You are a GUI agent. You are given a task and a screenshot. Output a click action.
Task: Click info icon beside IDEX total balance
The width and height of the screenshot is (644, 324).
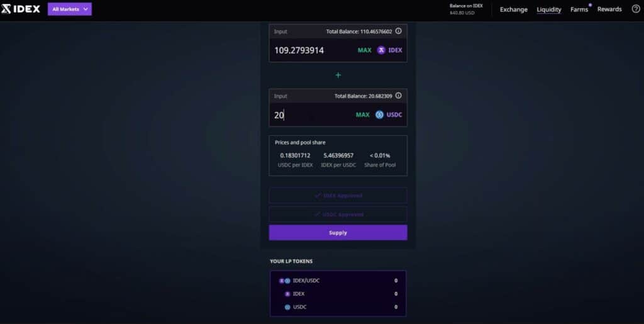click(398, 31)
